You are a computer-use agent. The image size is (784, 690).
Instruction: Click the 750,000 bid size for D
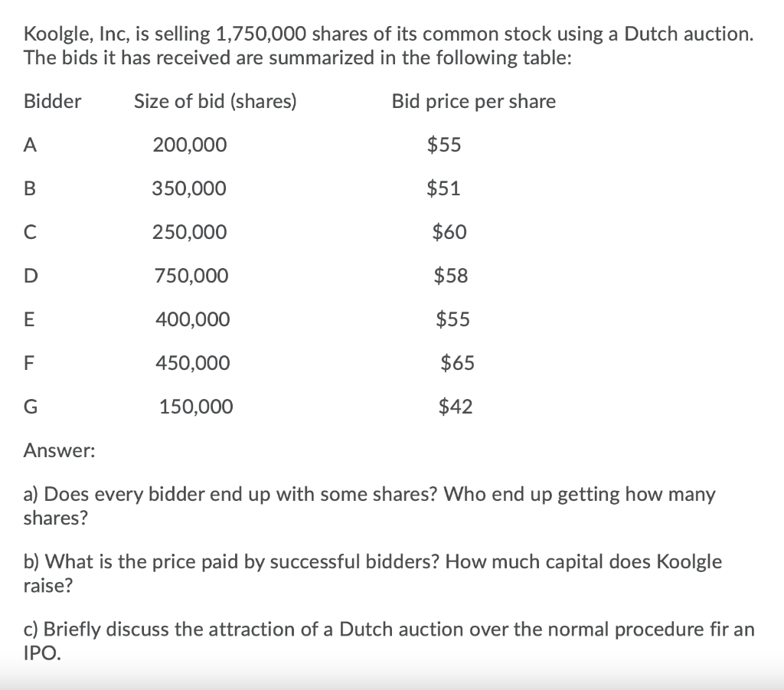tap(191, 276)
